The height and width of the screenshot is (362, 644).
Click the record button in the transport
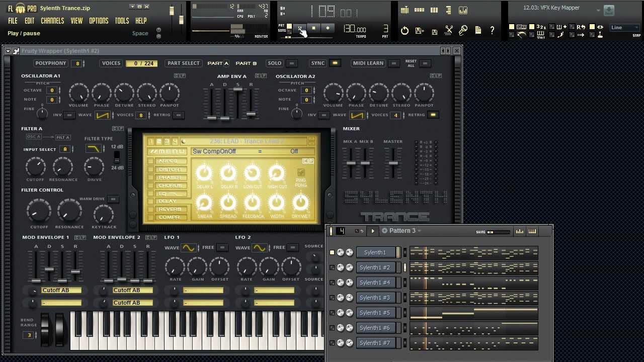pyautogui.click(x=328, y=28)
